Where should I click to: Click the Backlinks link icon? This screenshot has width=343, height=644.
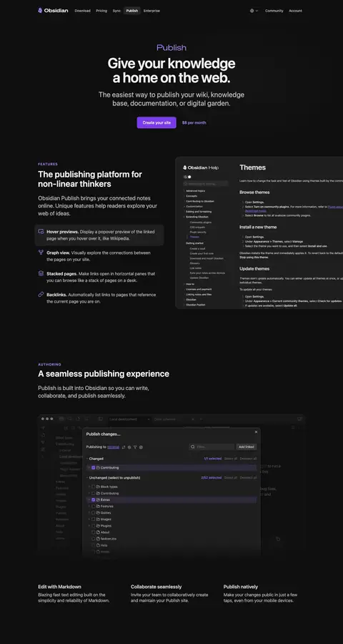[41, 295]
